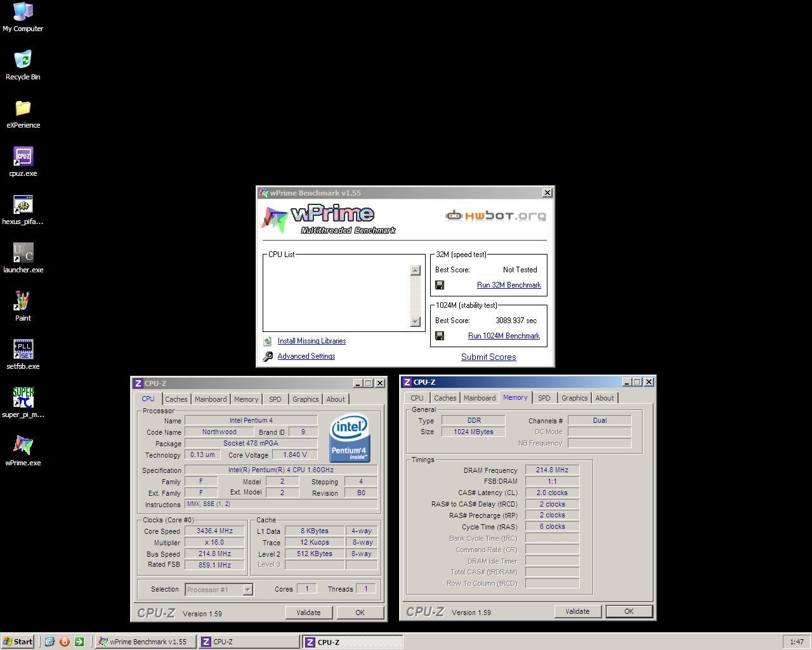Image resolution: width=812 pixels, height=650 pixels.
Task: Open Graphics tab in left CPU-Z window
Action: 305,399
